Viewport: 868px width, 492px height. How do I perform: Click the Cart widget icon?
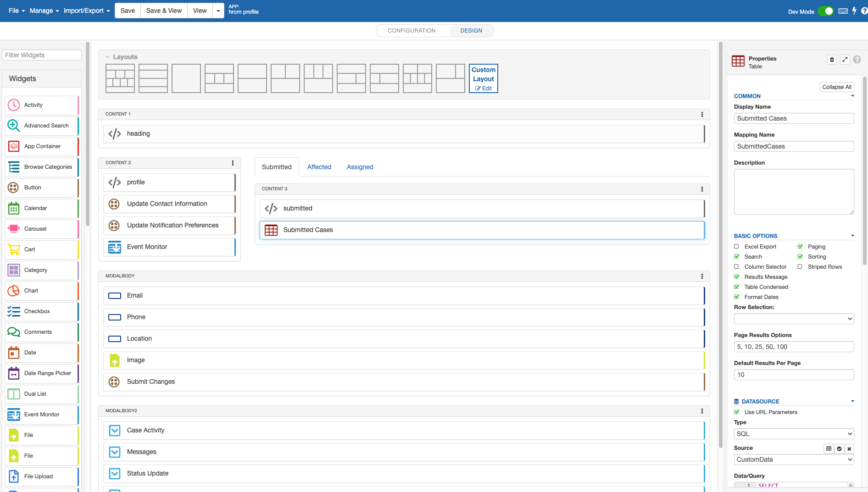(x=14, y=249)
